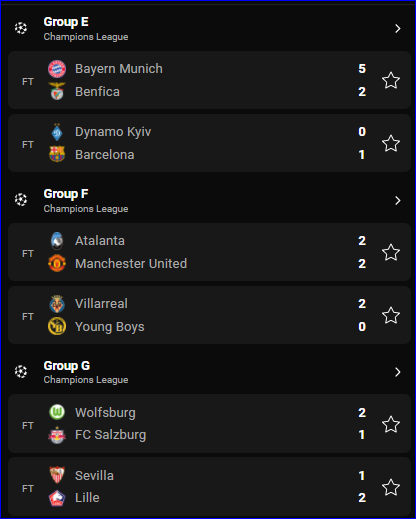Click the Group E Champions League ball icon
This screenshot has width=416, height=519.
click(21, 28)
